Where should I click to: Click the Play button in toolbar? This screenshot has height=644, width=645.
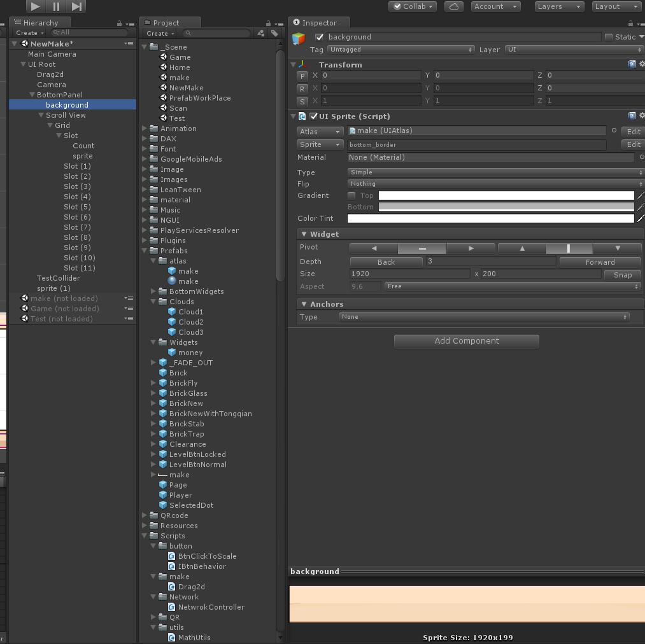click(36, 6)
